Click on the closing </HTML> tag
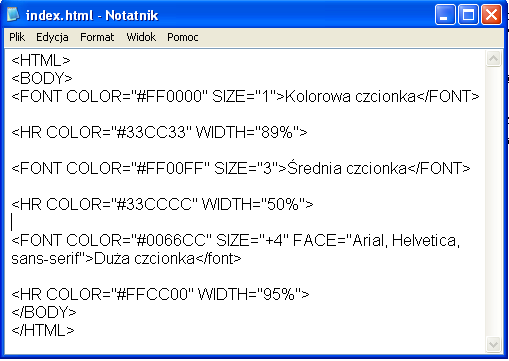The image size is (509, 361). point(43,331)
